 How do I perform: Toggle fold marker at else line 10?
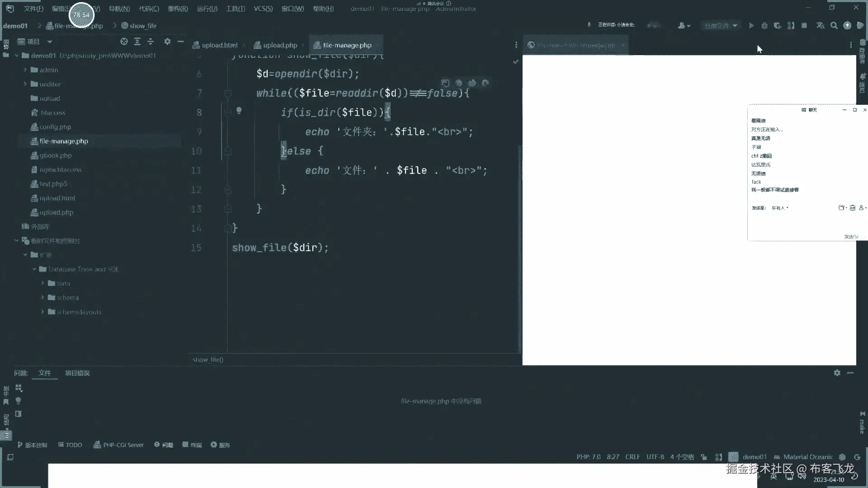pos(228,151)
